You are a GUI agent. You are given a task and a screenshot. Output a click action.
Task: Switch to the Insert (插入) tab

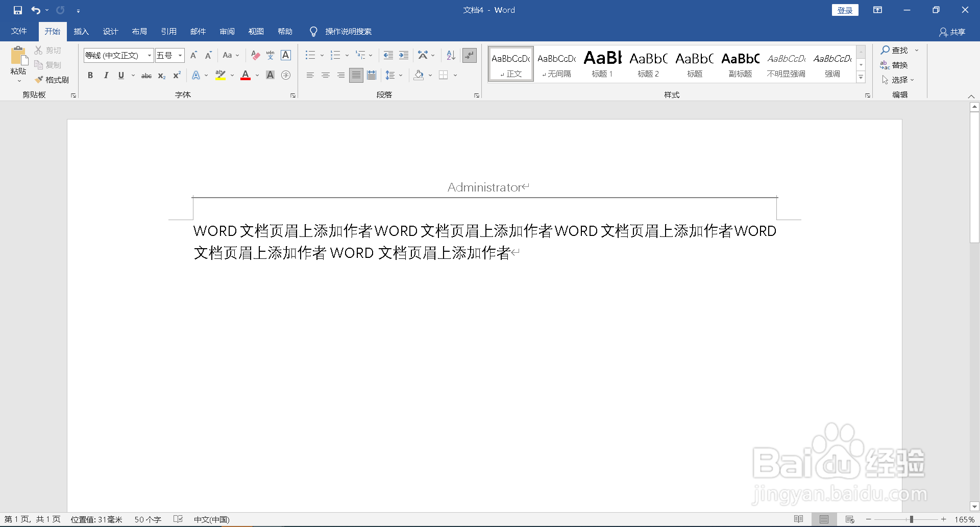point(81,32)
